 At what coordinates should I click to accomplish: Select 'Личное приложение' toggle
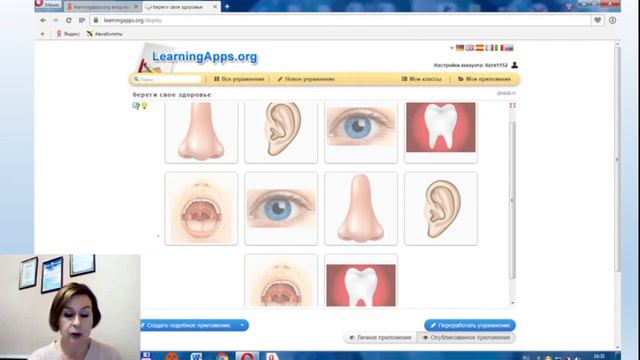(380, 338)
